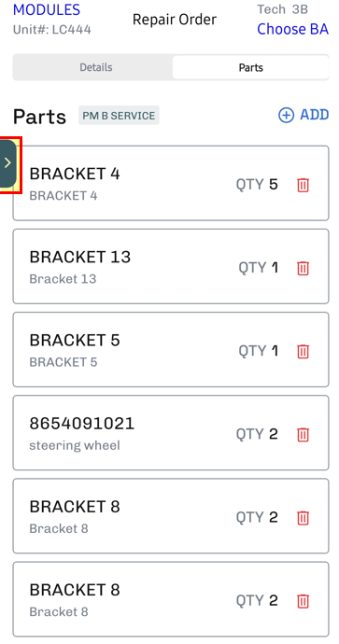
Task: Open the 8654091021 steering wheel card
Action: pos(171,433)
